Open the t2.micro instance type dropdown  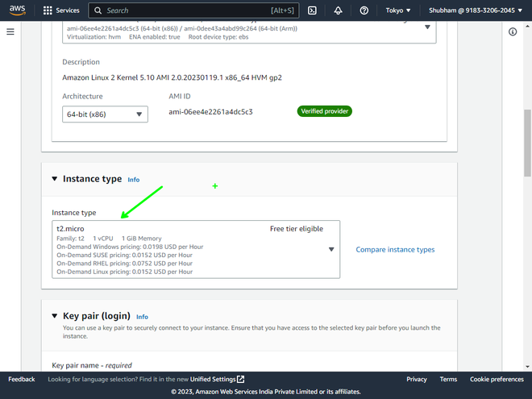196,249
